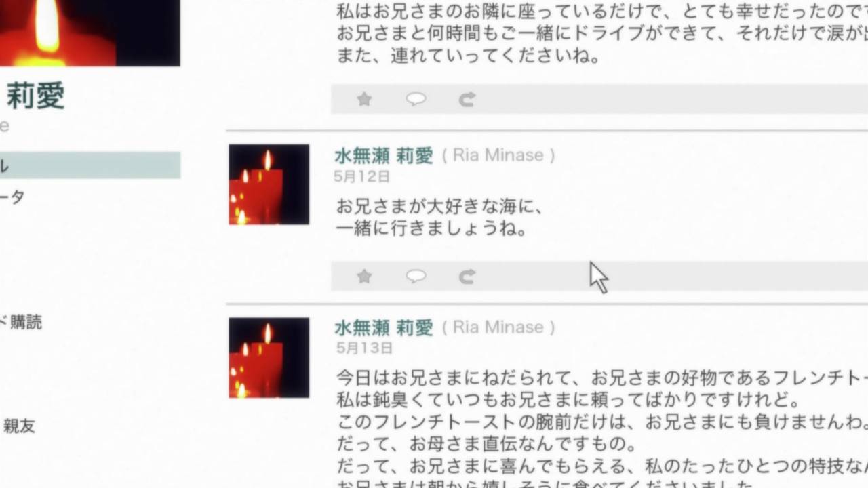Open the 購読 item in the sidebar
The image size is (868, 488).
pos(21,323)
